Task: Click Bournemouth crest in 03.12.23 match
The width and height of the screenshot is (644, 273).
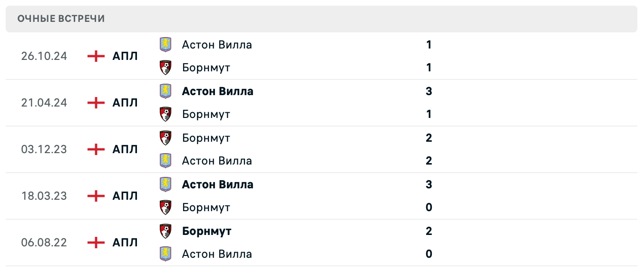Action: [x=165, y=138]
